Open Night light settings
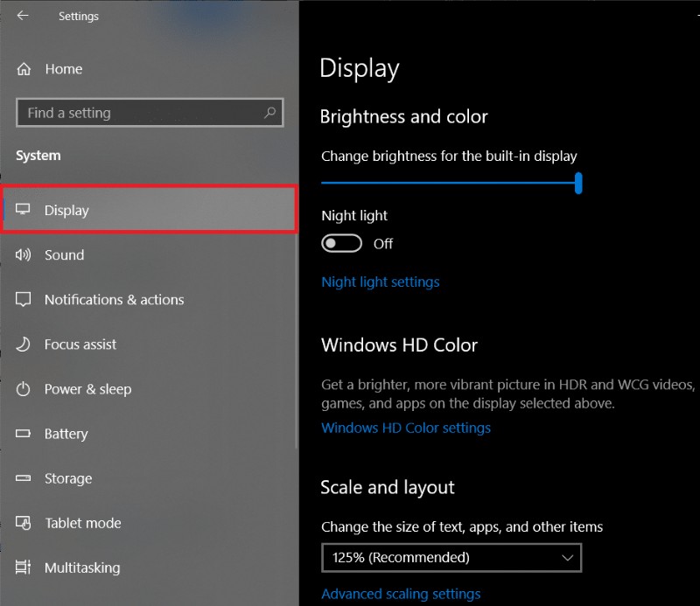Image resolution: width=700 pixels, height=606 pixels. tap(380, 282)
